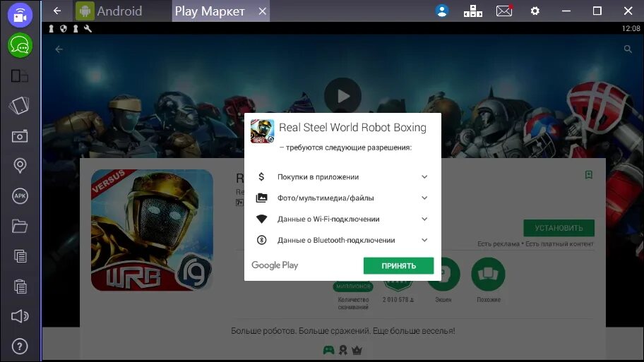Screen dimensions: 644x362
Task: Expand Фото/мультимедиа/файлы permission
Action: pyautogui.click(x=342, y=198)
